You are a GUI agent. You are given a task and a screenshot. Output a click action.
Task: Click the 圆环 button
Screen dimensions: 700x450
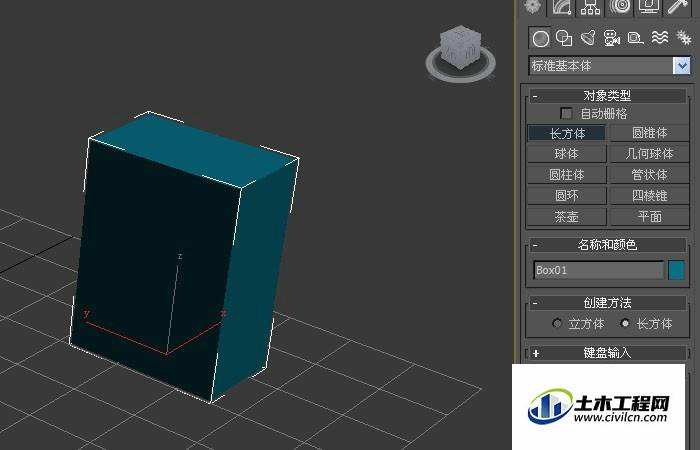pos(567,196)
